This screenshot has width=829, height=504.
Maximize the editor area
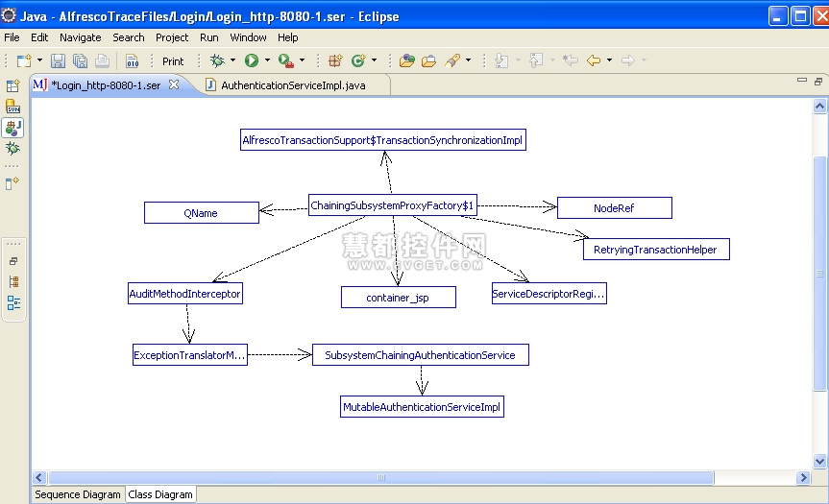click(x=818, y=82)
